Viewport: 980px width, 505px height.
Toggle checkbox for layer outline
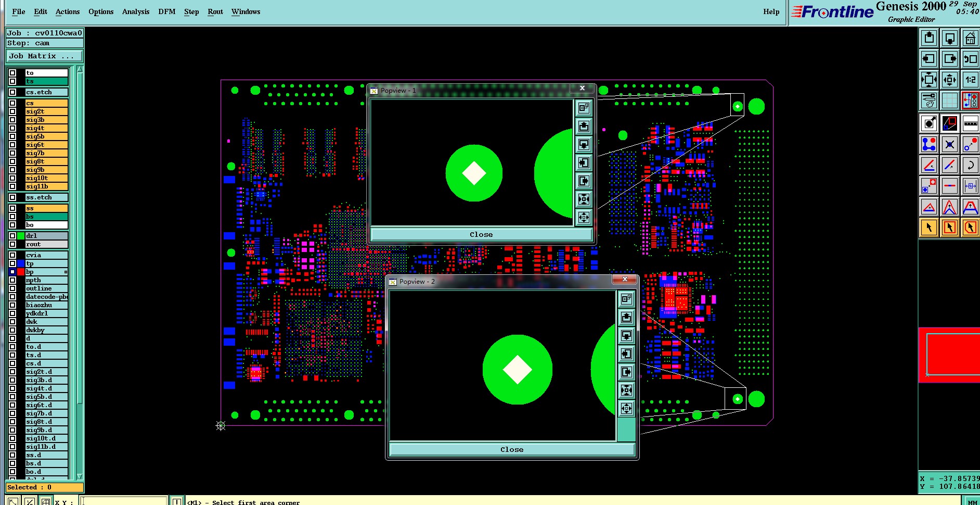[x=12, y=288]
